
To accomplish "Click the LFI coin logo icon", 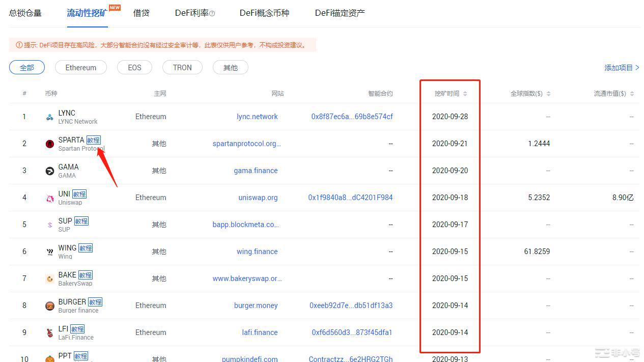I will click(x=49, y=333).
